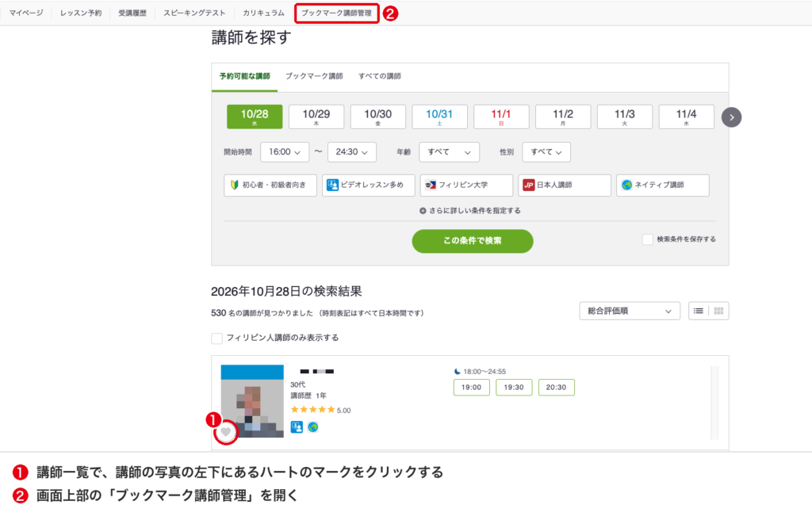The width and height of the screenshot is (812, 516).
Task: Open the 性別 すべて dropdown
Action: (546, 151)
